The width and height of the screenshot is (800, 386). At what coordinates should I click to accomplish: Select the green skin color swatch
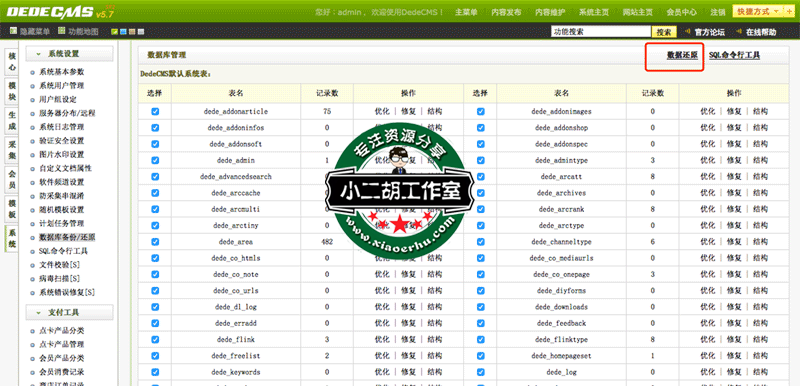pos(114,32)
